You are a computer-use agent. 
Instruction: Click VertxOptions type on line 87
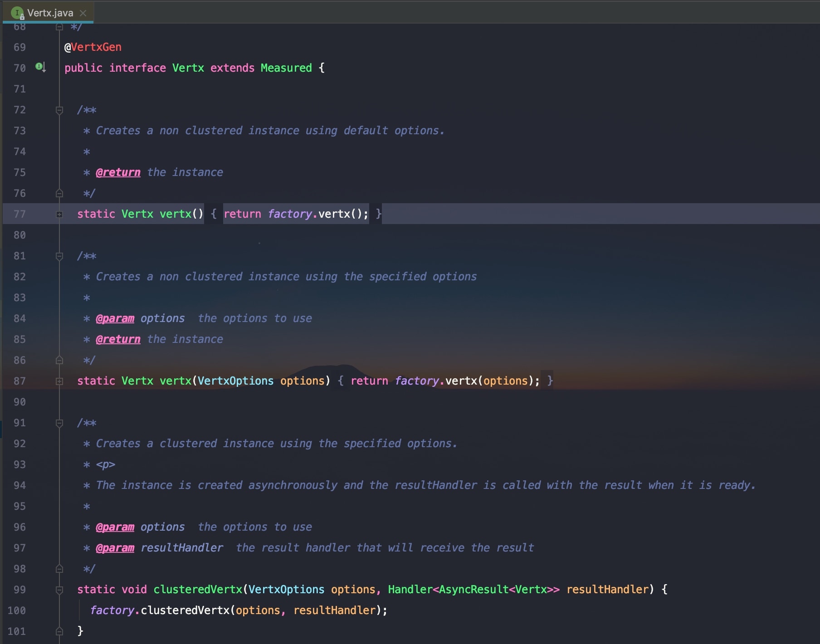pos(235,381)
